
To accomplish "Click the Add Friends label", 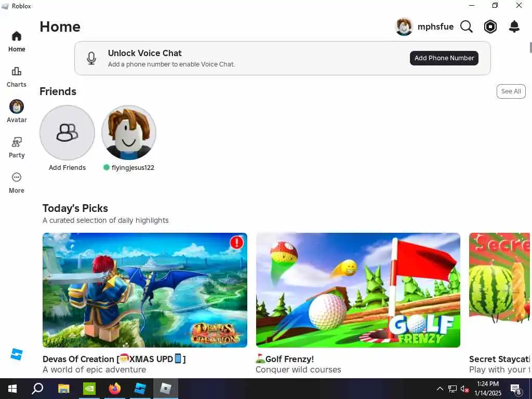I will [x=67, y=168].
